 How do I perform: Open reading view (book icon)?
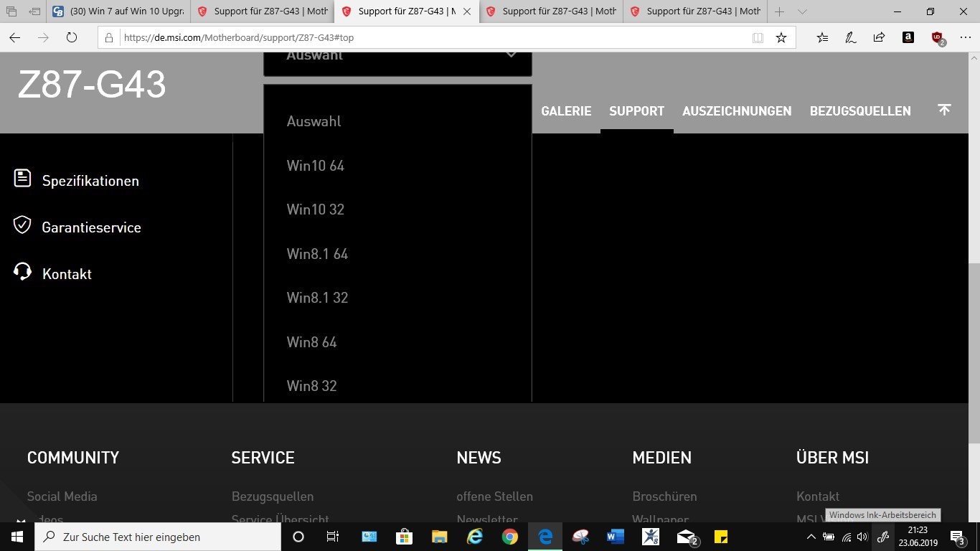(758, 38)
